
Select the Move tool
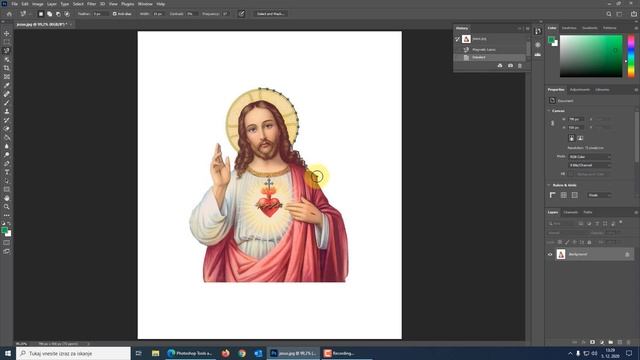tap(7, 33)
